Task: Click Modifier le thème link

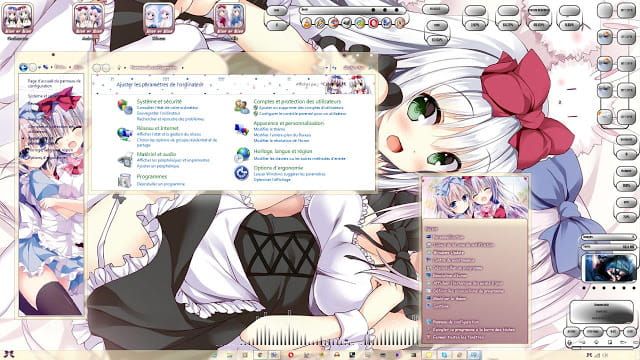Action: tap(269, 129)
